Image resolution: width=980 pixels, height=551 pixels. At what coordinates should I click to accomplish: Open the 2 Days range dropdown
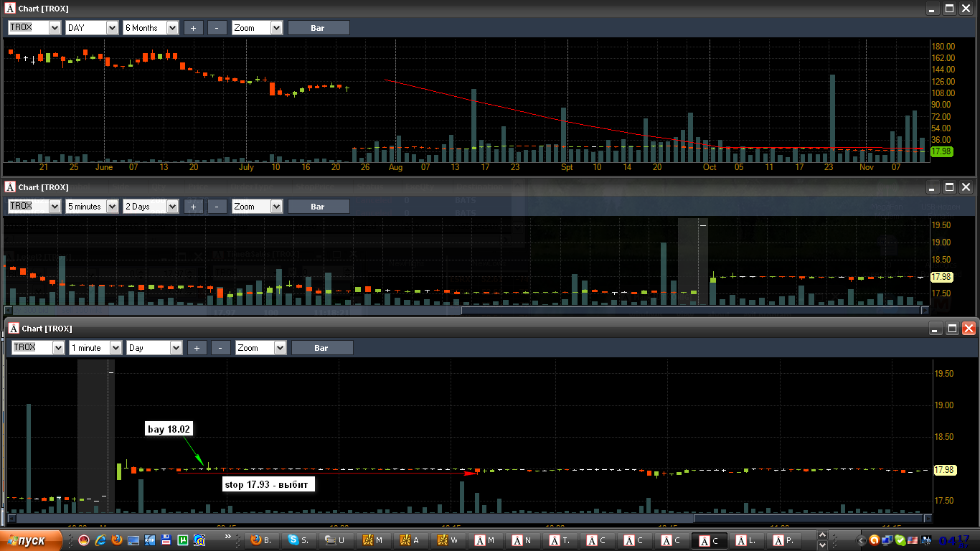tap(172, 207)
